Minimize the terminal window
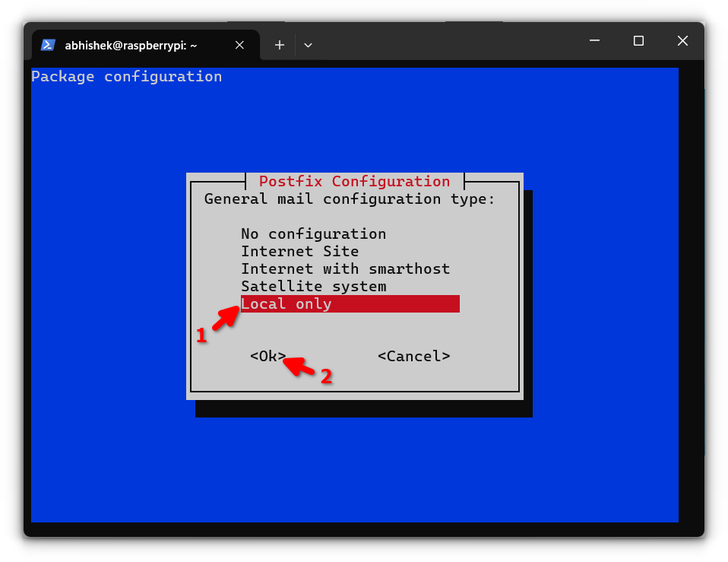 tap(595, 41)
